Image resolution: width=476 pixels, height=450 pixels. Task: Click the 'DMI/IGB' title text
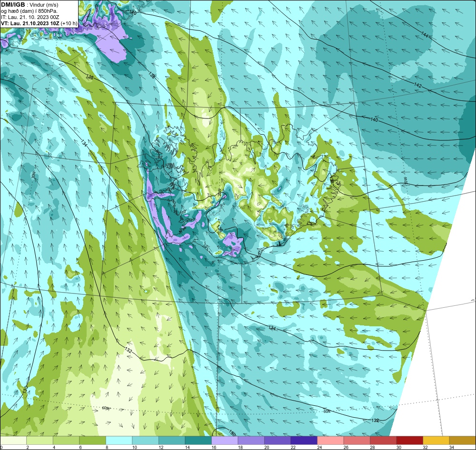coord(13,5)
